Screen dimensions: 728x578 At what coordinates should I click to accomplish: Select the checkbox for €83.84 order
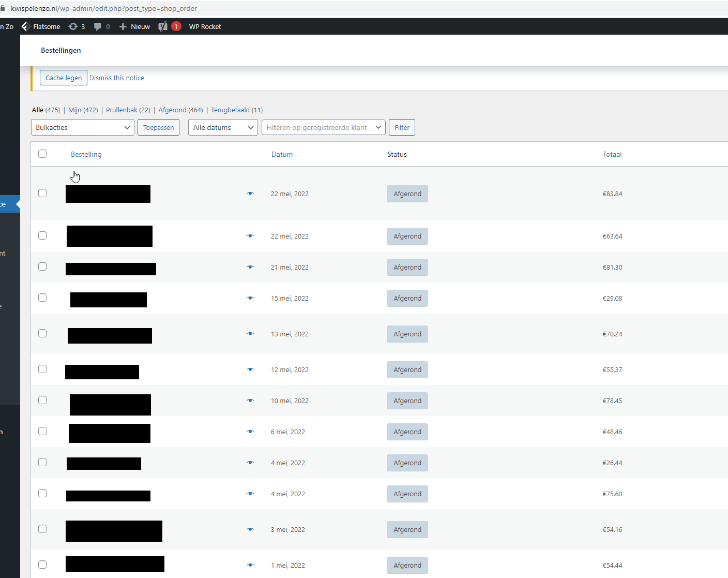[x=42, y=193]
